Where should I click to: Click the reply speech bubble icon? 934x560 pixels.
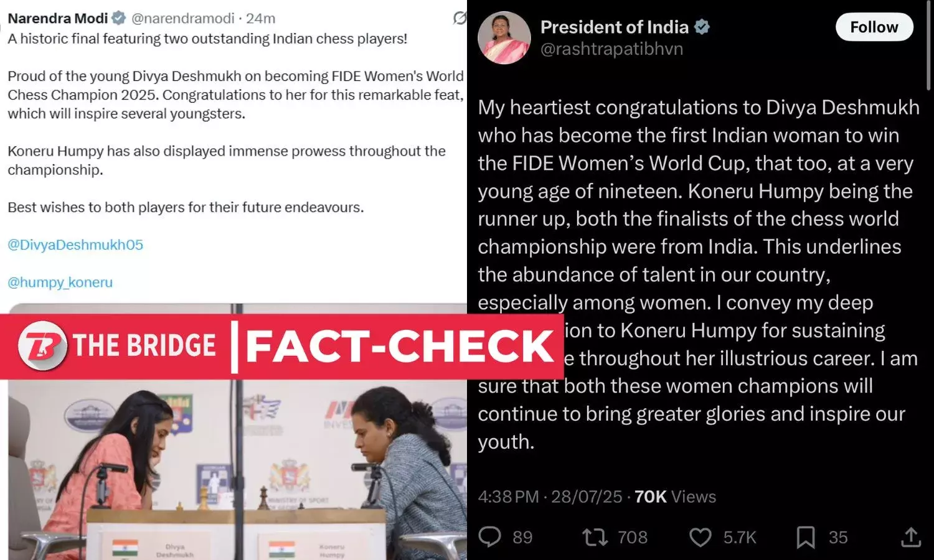(x=490, y=536)
